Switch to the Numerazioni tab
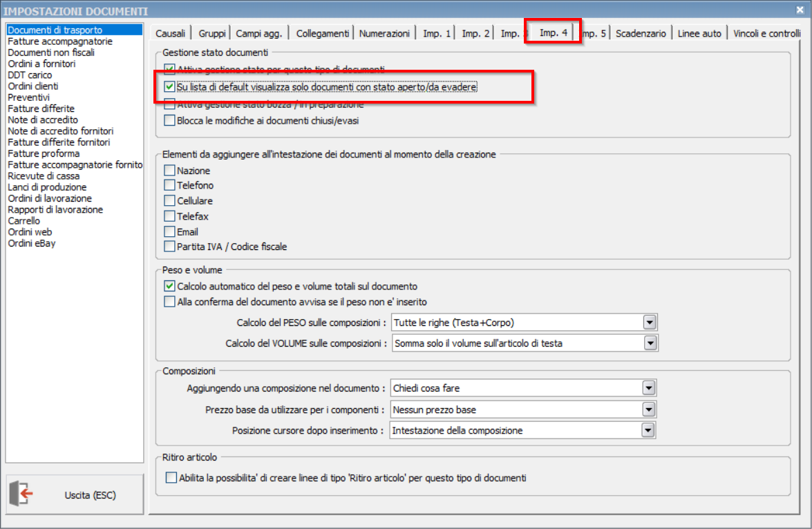 (384, 33)
